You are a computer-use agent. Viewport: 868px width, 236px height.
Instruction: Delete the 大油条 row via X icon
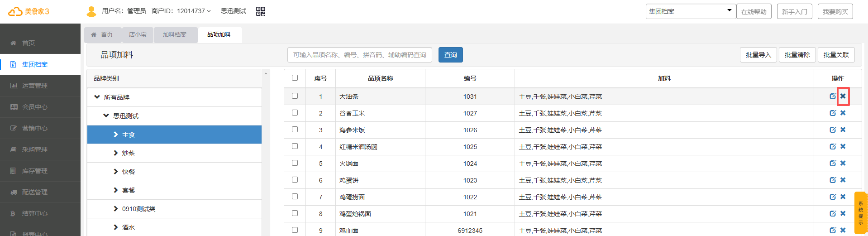(x=843, y=96)
